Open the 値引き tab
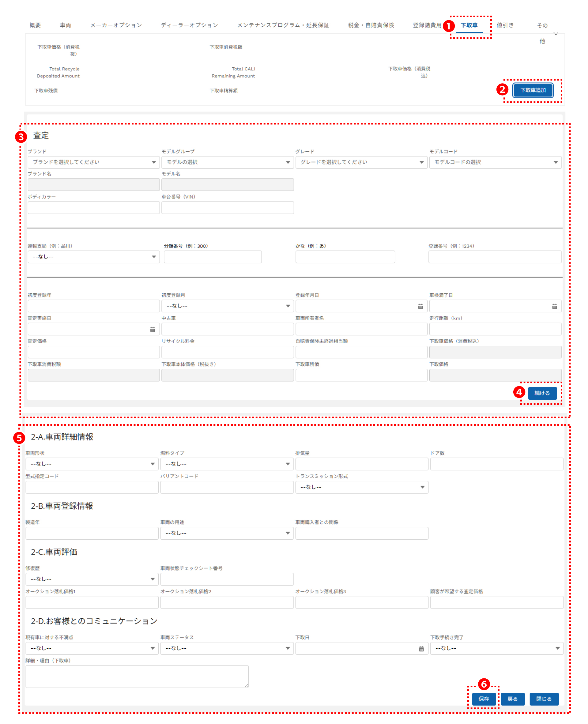Image resolution: width=588 pixels, height=724 pixels. tap(505, 25)
